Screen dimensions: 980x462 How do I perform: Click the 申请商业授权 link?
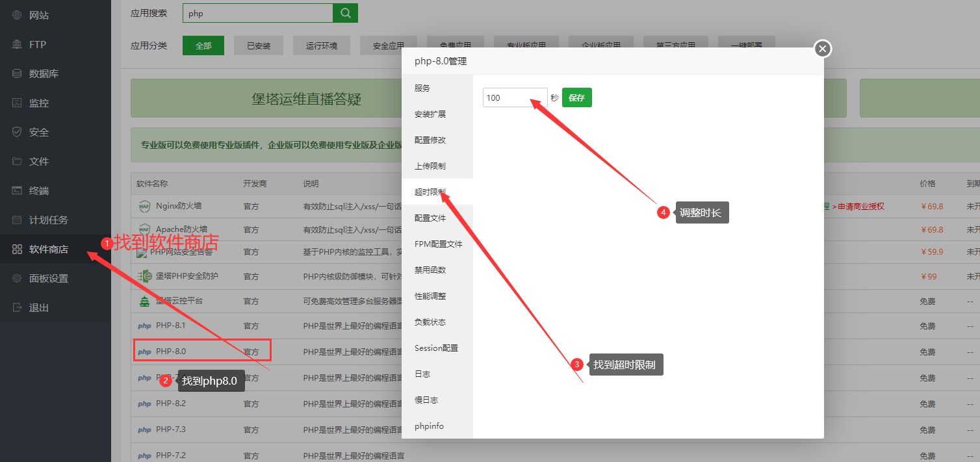[x=860, y=207]
